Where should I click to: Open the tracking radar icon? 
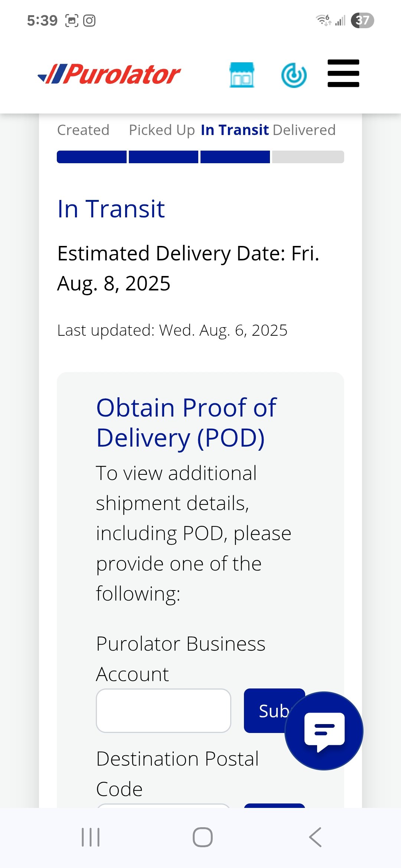[294, 75]
